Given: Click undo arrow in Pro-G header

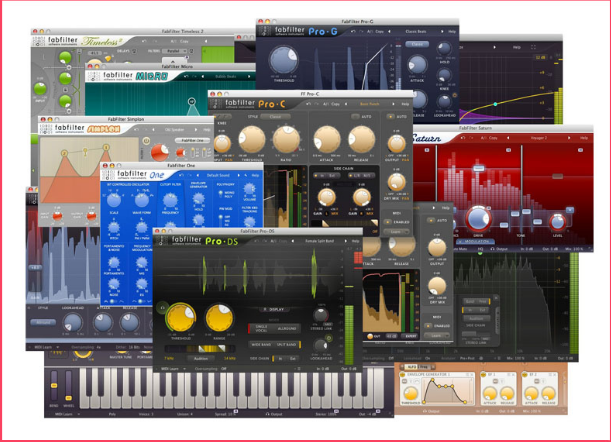Looking at the screenshot, I should 353,31.
